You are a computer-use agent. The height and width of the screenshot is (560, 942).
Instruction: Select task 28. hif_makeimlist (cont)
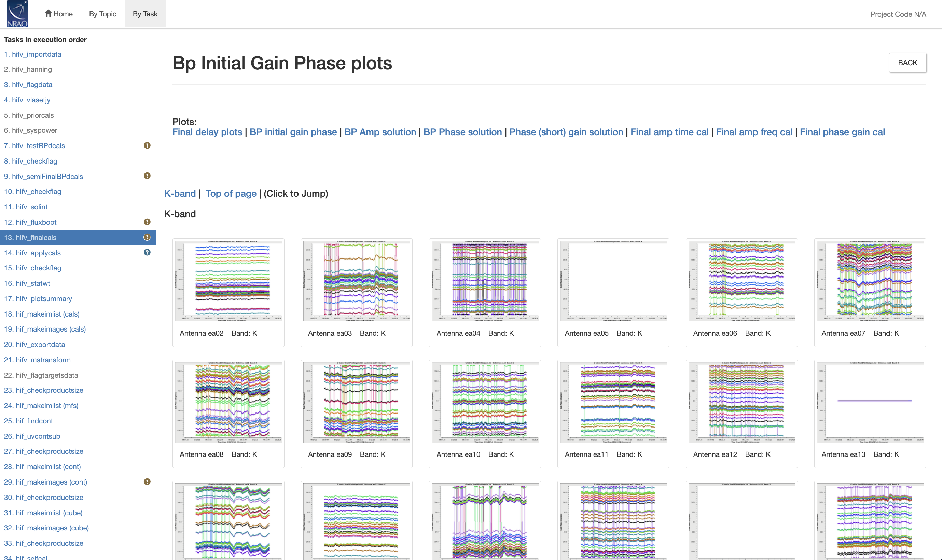pyautogui.click(x=43, y=466)
